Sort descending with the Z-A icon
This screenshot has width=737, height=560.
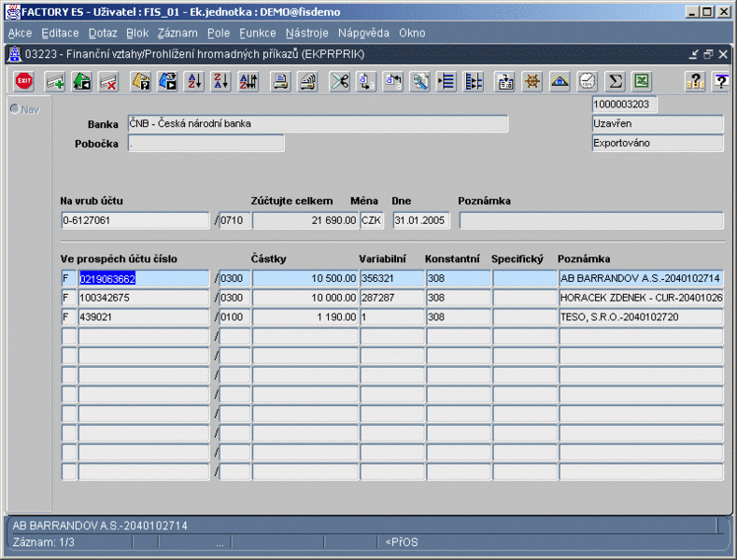[220, 81]
